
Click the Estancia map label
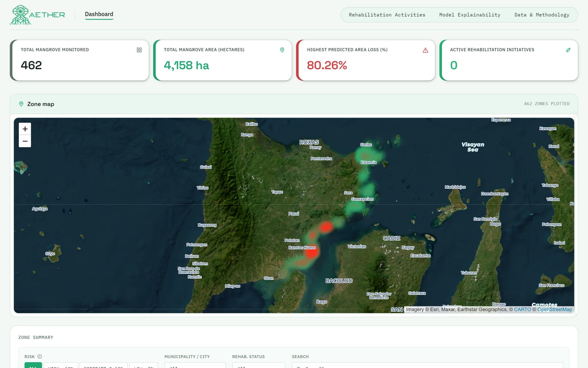[369, 162]
